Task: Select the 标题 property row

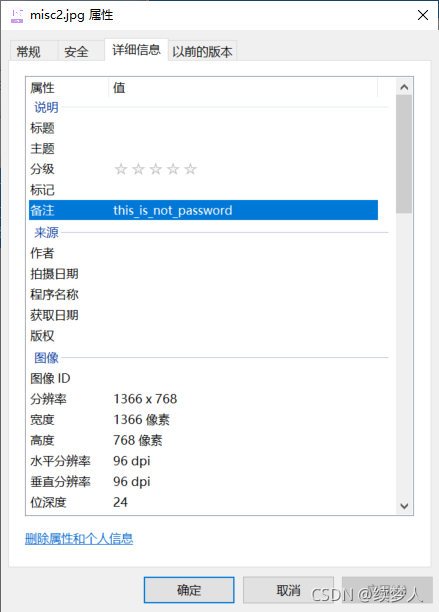Action: click(203, 128)
